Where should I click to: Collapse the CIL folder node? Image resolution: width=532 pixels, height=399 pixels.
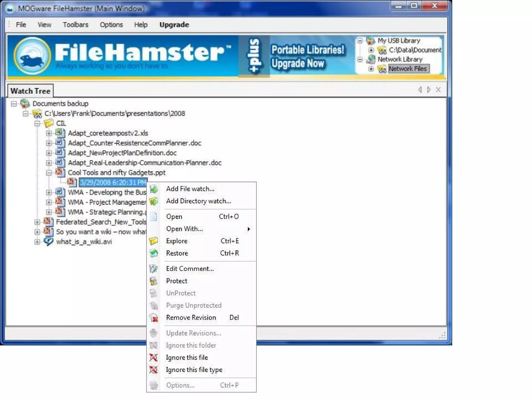click(x=37, y=124)
